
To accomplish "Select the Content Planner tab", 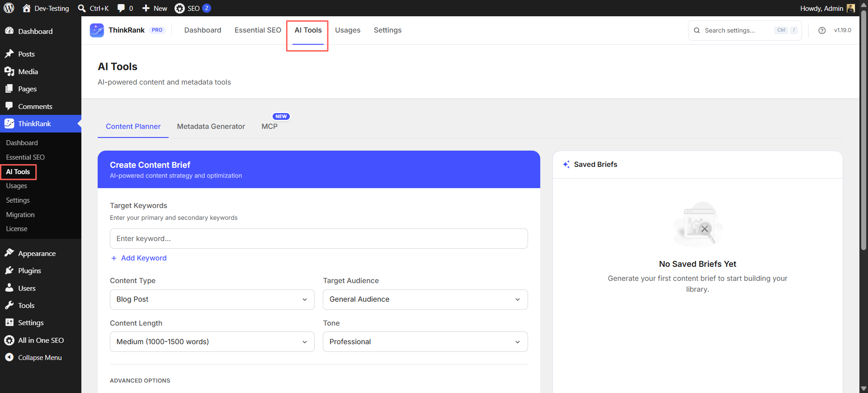I will pos(133,127).
